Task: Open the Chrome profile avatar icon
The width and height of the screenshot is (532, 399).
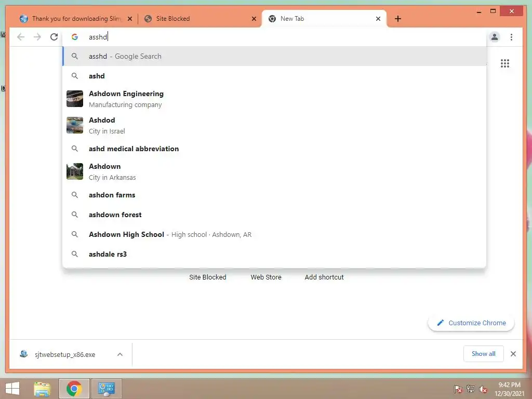Action: [495, 37]
